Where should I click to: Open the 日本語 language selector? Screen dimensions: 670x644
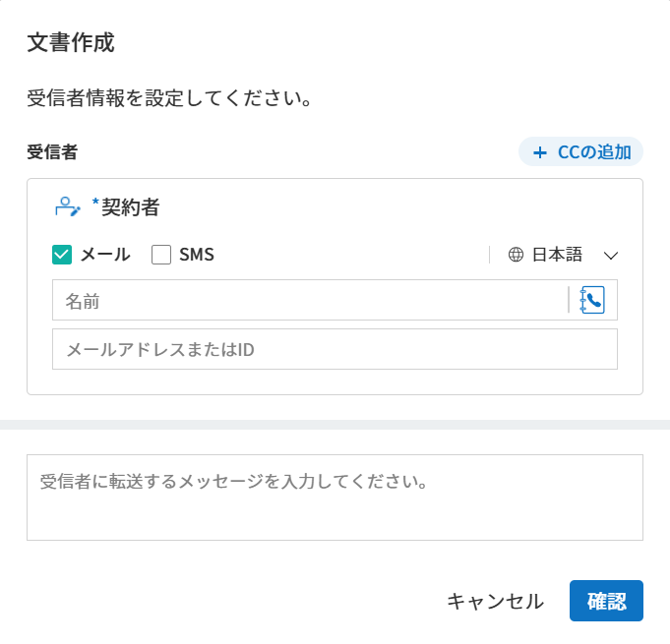tap(558, 255)
